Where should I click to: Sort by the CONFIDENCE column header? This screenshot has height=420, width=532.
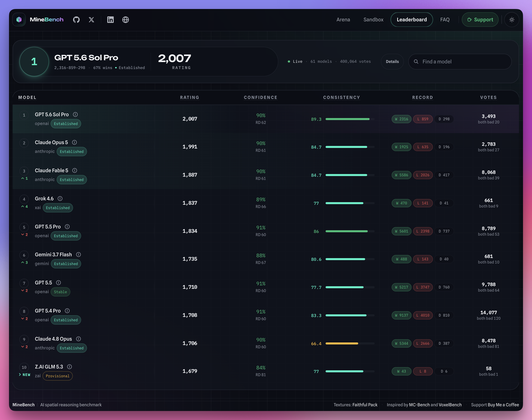point(260,97)
